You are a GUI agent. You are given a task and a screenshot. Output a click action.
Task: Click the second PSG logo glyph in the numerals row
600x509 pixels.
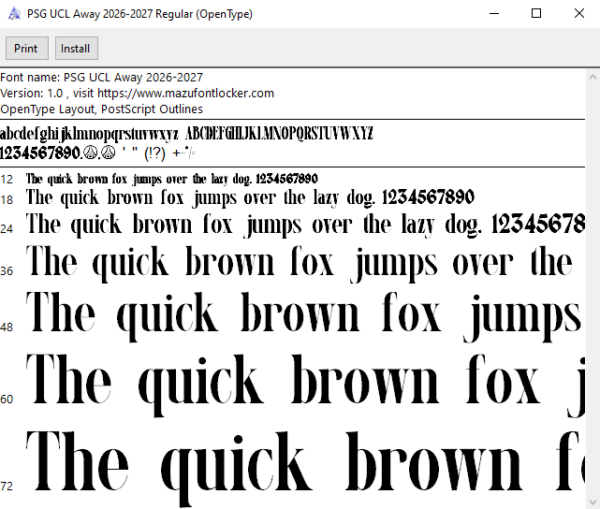pos(108,153)
